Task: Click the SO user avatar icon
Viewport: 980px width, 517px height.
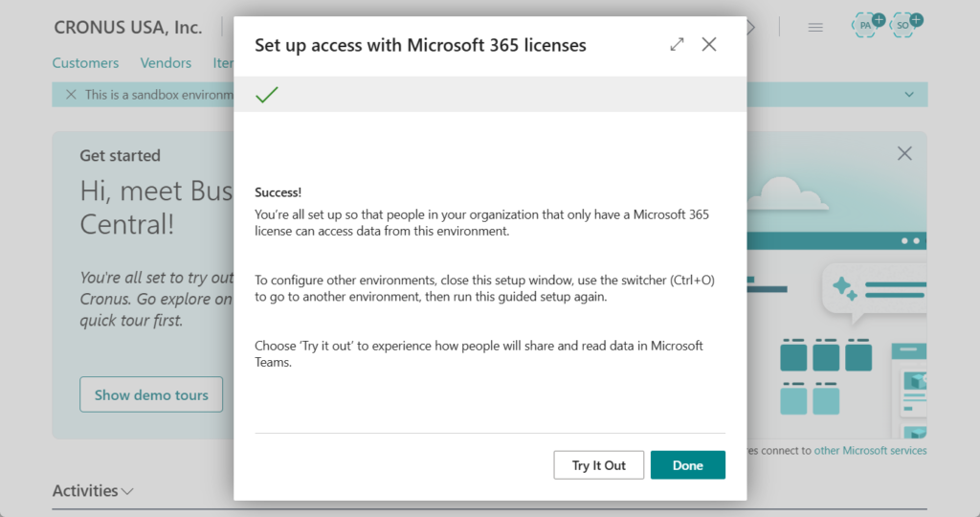Action: 904,26
